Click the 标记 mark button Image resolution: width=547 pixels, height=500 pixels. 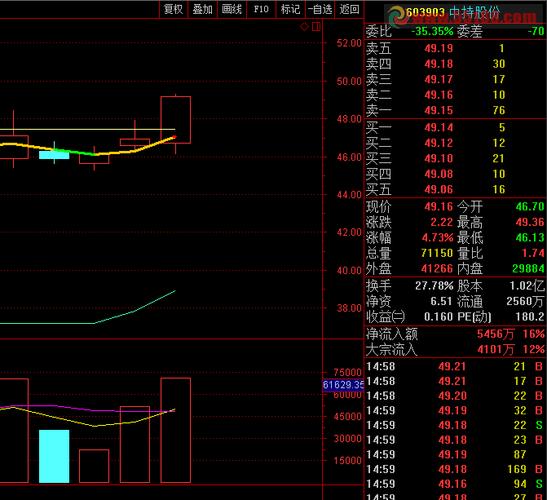click(x=290, y=9)
